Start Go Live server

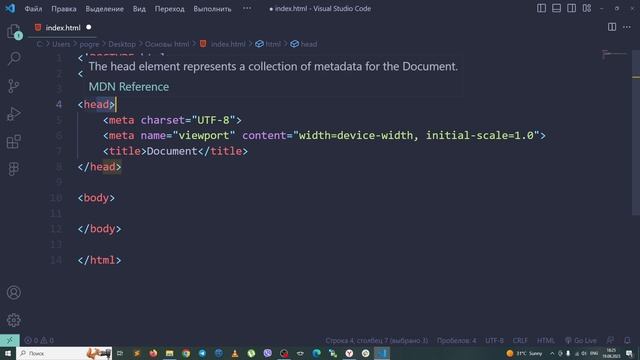pyautogui.click(x=580, y=340)
